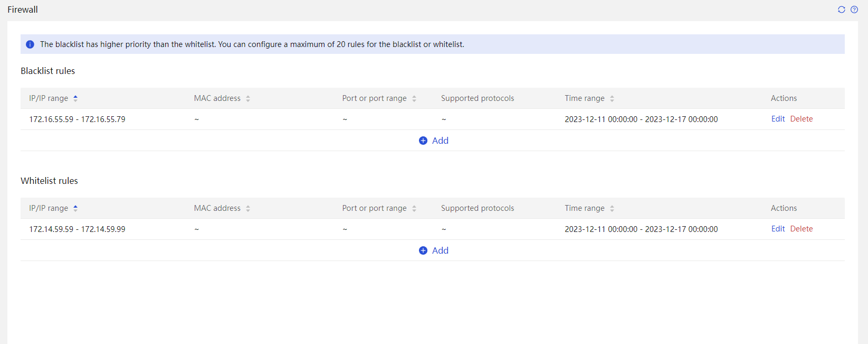The width and height of the screenshot is (868, 344).
Task: Delete the 172.16.55.59 blacklist rule
Action: pyautogui.click(x=802, y=119)
